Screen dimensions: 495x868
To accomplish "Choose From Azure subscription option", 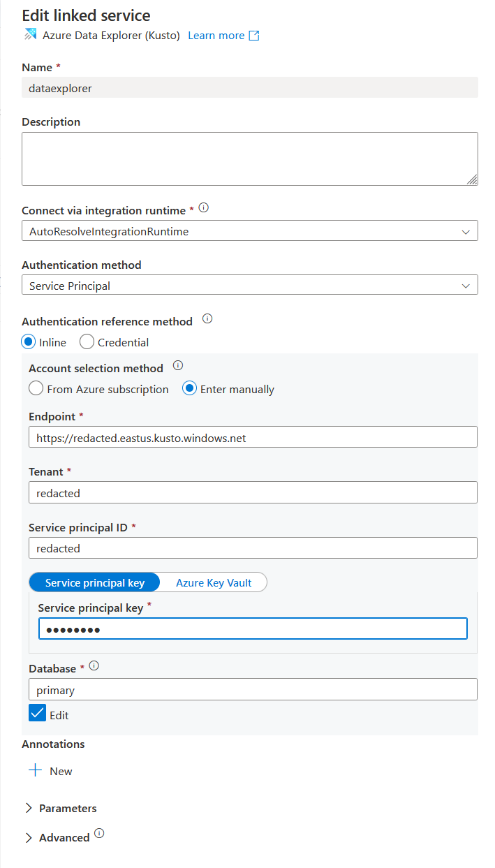I will (36, 389).
